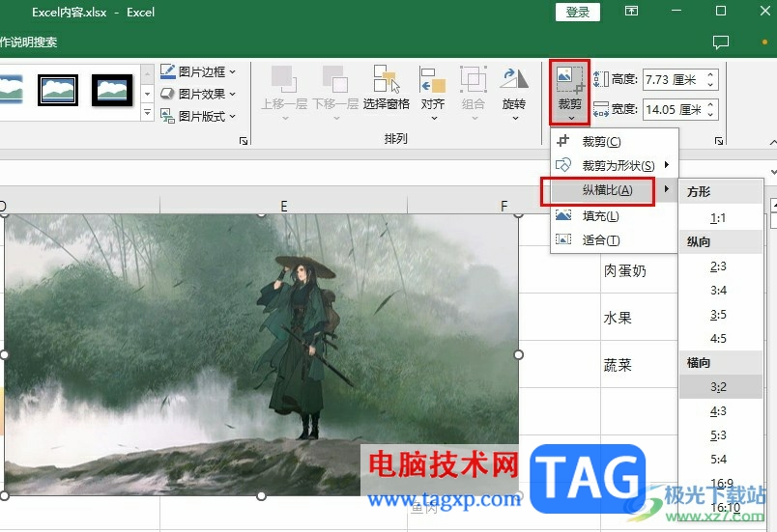Expand Align dropdown arrow
The height and width of the screenshot is (532, 777).
pyautogui.click(x=434, y=119)
